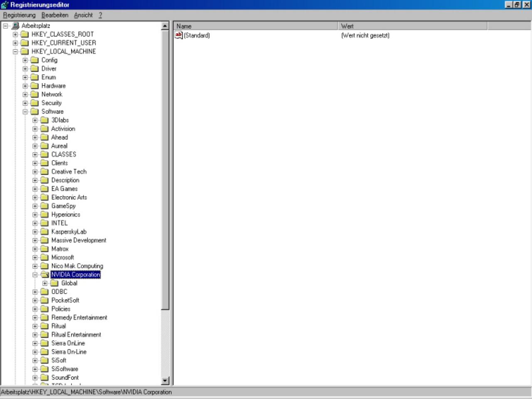Click the (Standard) string value icon

[x=179, y=35]
